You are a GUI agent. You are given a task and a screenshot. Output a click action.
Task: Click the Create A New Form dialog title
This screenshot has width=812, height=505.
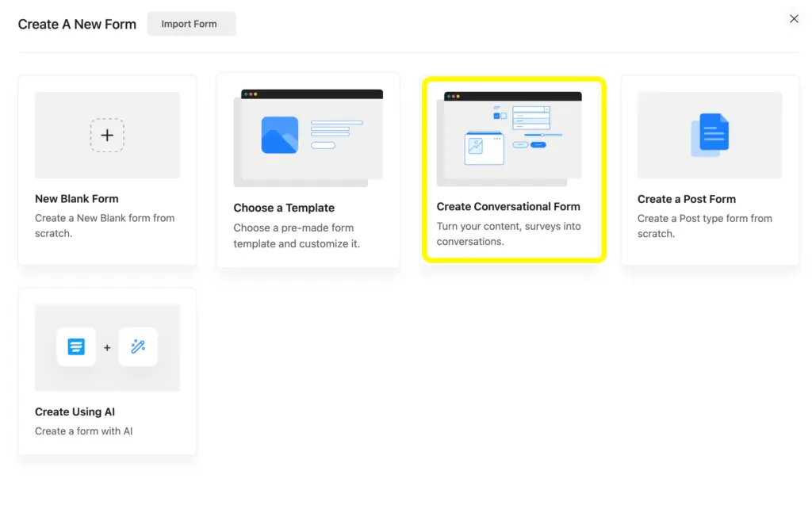(x=77, y=25)
